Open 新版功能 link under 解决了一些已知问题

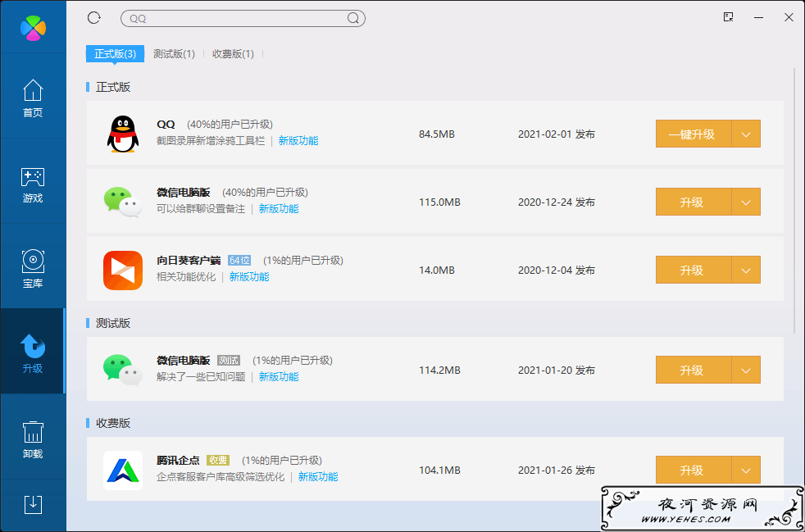279,377
